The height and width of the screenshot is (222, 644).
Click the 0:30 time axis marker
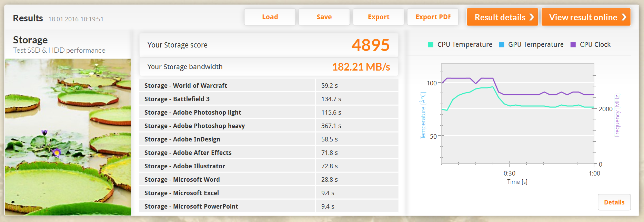tap(509, 173)
